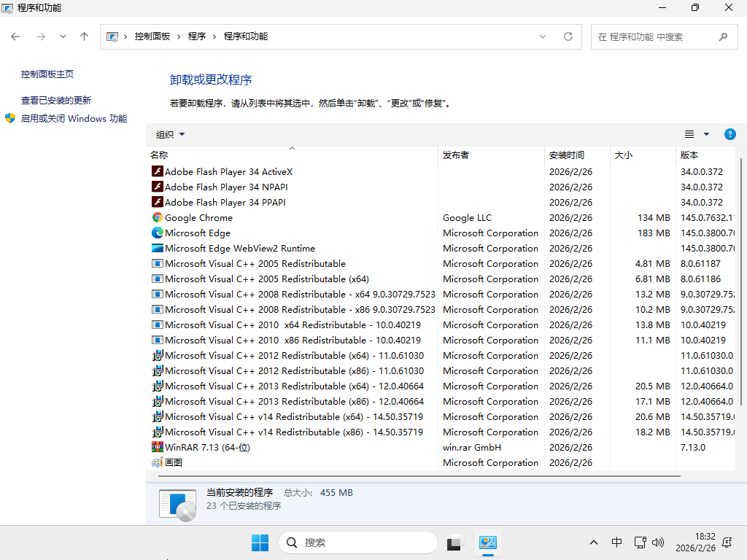Sort by the 安装时间 column header
The width and height of the screenshot is (747, 560).
tap(567, 155)
